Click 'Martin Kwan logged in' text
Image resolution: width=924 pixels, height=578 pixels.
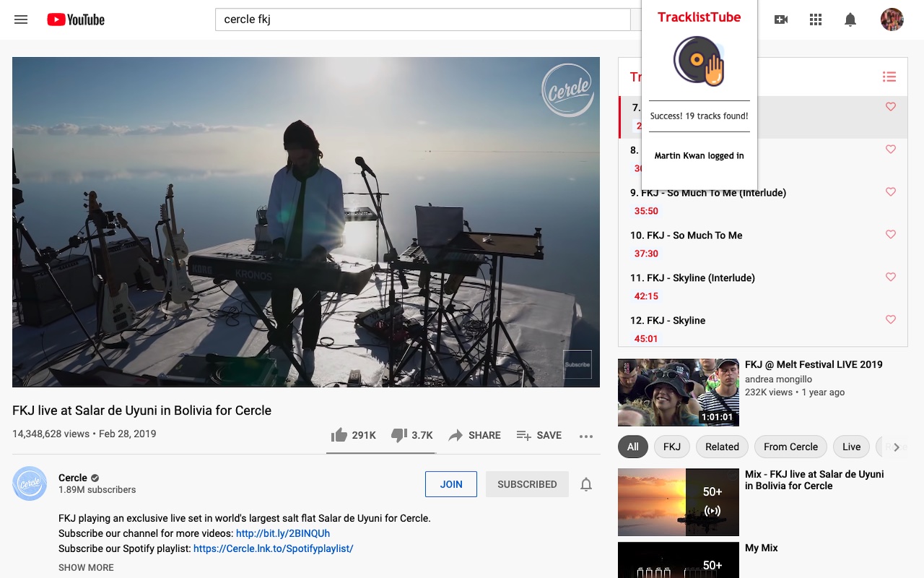click(699, 156)
